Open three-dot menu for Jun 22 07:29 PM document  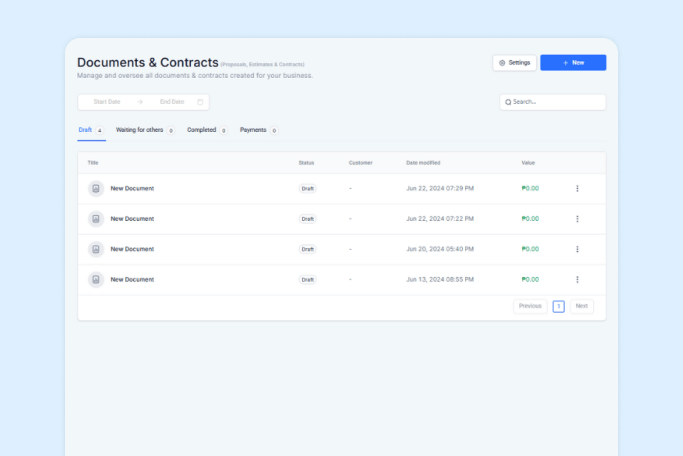pos(577,188)
